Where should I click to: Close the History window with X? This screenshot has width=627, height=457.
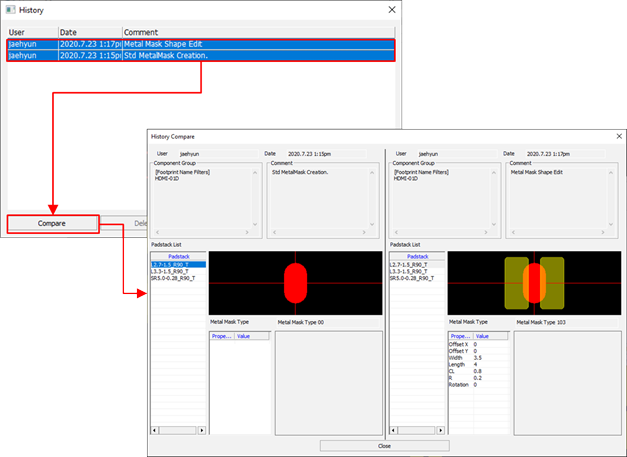click(391, 10)
